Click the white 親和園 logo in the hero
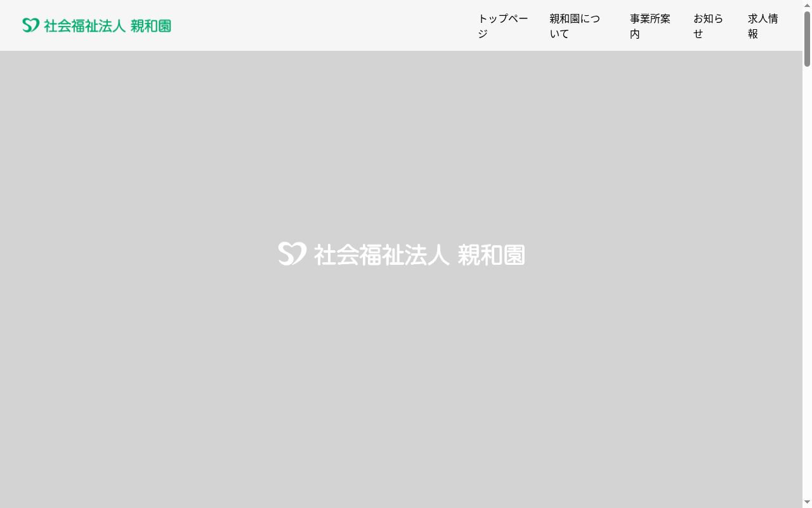Screen dimensions: 812x508 pos(402,254)
